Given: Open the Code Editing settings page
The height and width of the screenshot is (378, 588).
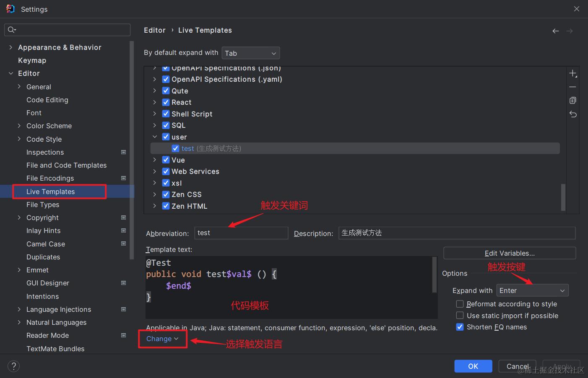Looking at the screenshot, I should [x=47, y=100].
